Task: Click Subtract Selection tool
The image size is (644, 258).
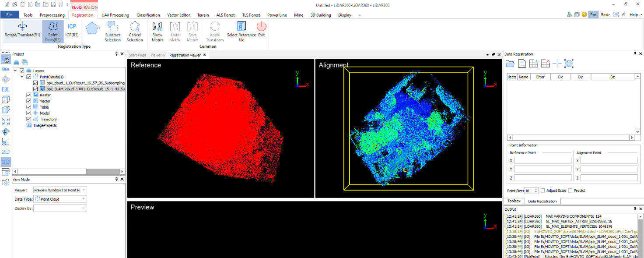Action: (112, 31)
